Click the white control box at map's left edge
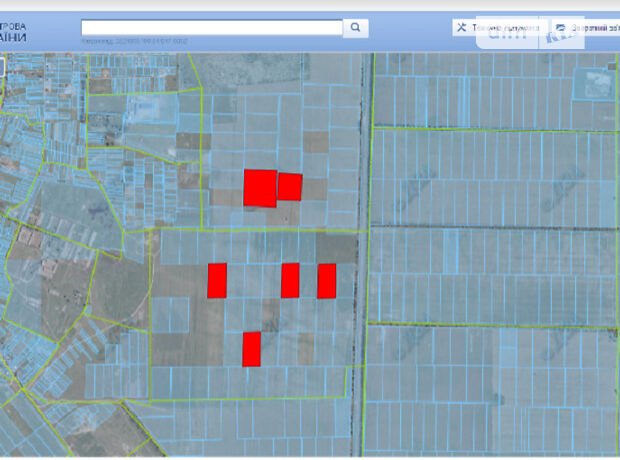Screen dimensions: 620x460 (2, 68)
